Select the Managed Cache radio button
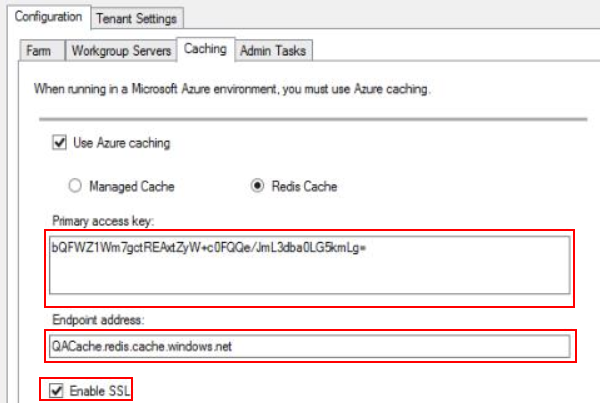Screen dimensions: 600x403 74,186
